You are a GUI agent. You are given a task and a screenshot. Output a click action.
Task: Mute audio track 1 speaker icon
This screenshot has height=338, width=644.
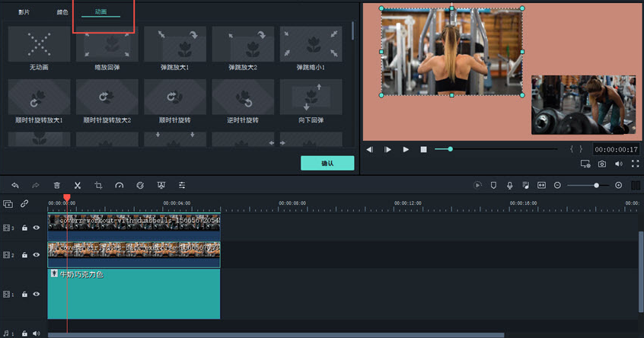click(36, 333)
